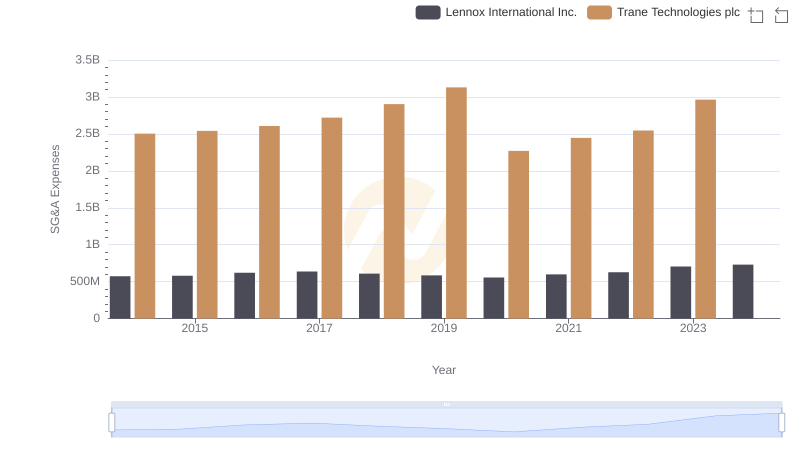Screen dimensions: 800x461
Task: Click the Trane bar for 2015
Action: [207, 225]
